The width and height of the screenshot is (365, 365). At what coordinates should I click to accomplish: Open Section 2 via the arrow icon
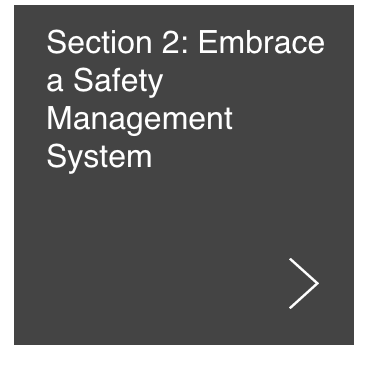tap(304, 283)
